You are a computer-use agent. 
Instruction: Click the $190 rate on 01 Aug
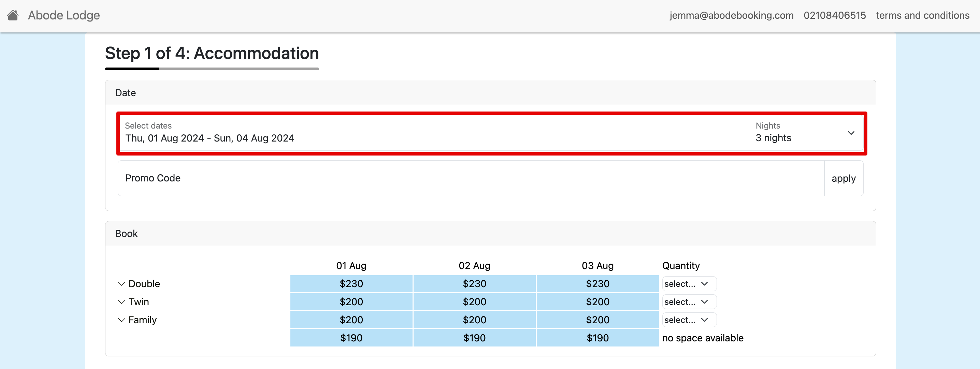point(351,338)
